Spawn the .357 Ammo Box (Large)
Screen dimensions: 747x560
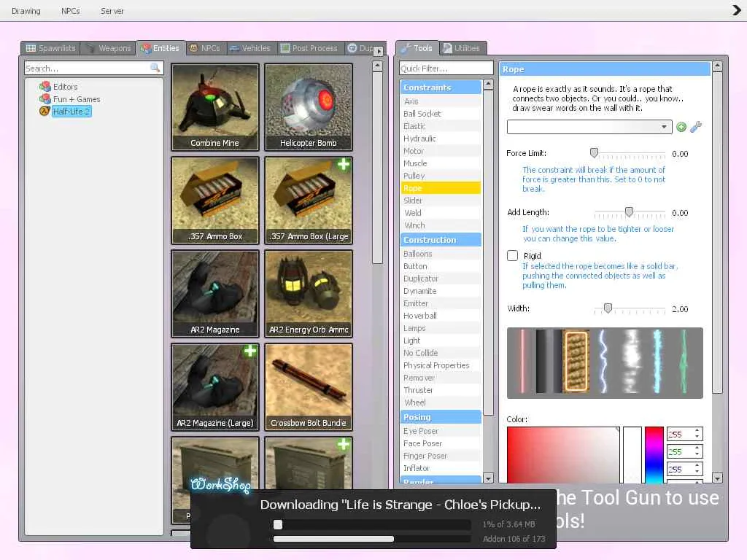point(309,201)
